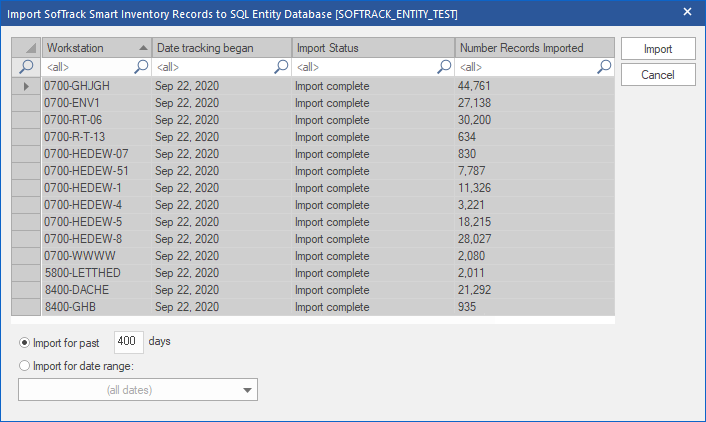Click the 11,326 records imported cell
The image size is (706, 422).
(534, 188)
